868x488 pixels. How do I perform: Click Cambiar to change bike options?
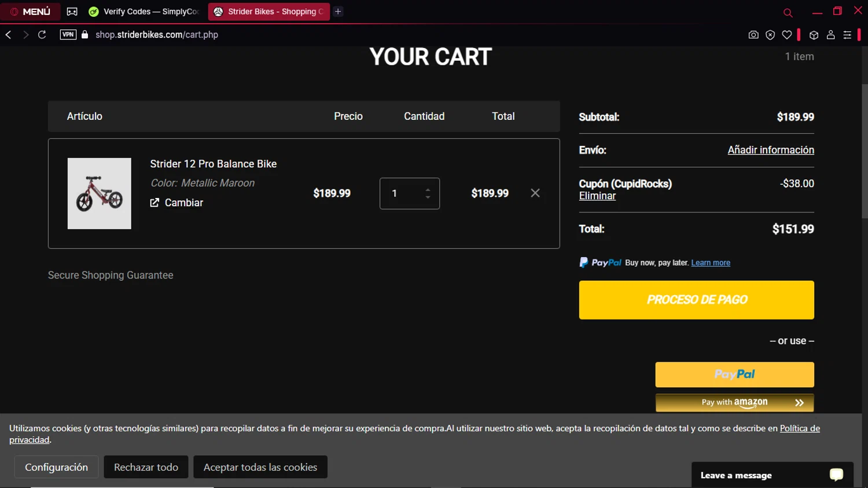click(177, 203)
